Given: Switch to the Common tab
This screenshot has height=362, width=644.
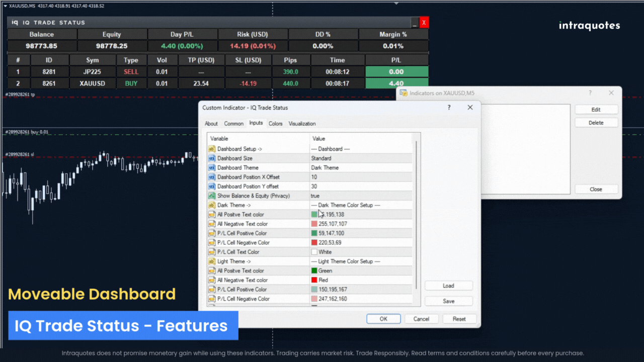Looking at the screenshot, I should coord(234,124).
